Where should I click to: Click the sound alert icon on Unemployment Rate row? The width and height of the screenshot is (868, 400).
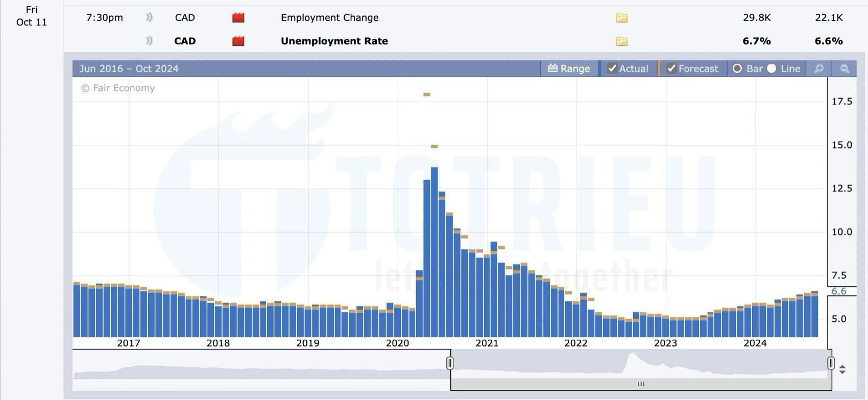(x=149, y=41)
